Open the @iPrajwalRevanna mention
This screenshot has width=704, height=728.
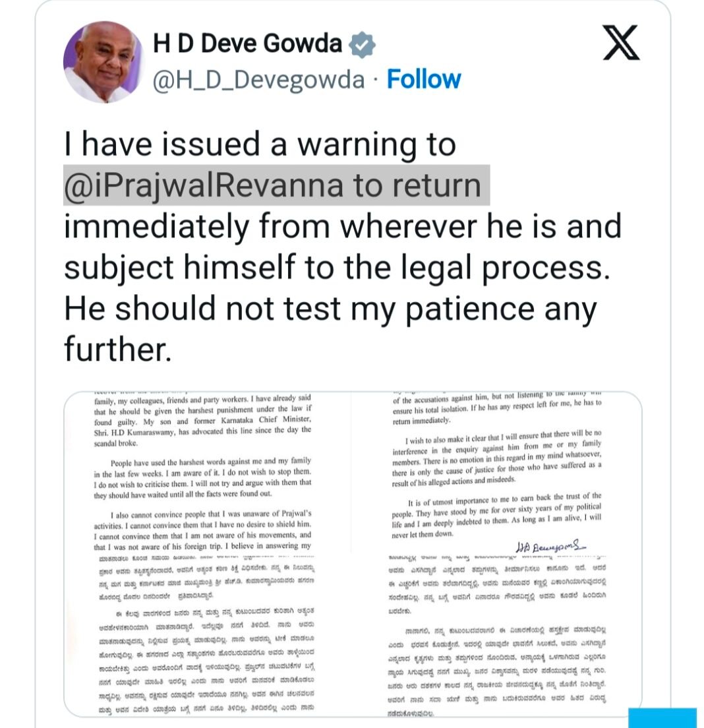click(x=203, y=185)
